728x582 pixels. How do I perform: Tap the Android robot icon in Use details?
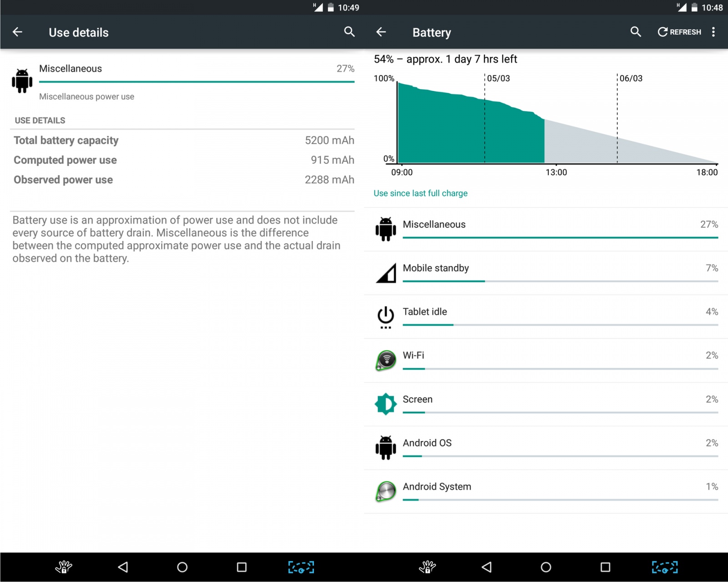(x=22, y=81)
